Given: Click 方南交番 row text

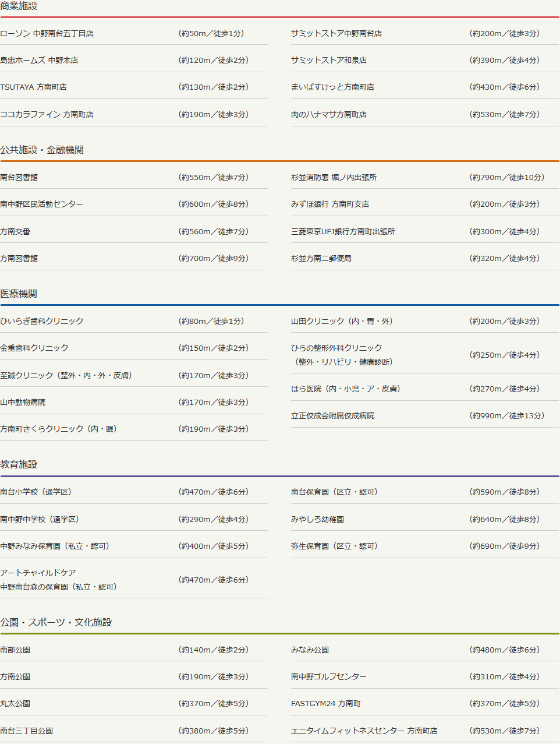Looking at the screenshot, I should tap(15, 231).
